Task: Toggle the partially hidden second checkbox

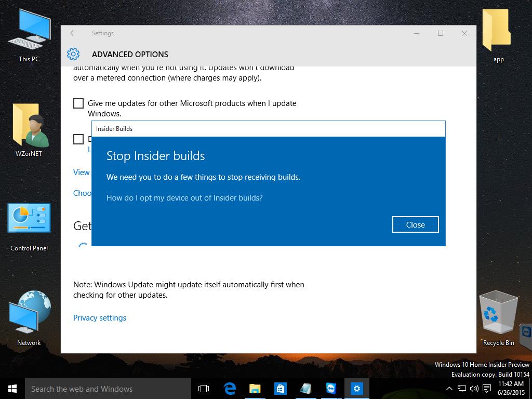Action: pos(78,139)
